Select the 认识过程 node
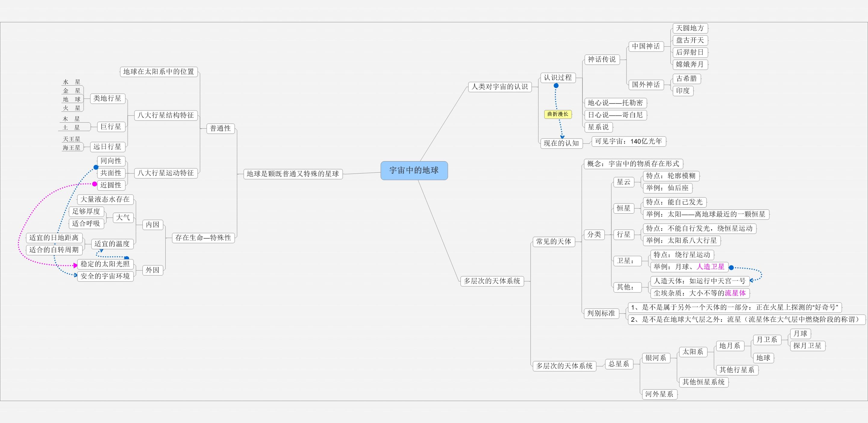The height and width of the screenshot is (423, 868). click(558, 78)
